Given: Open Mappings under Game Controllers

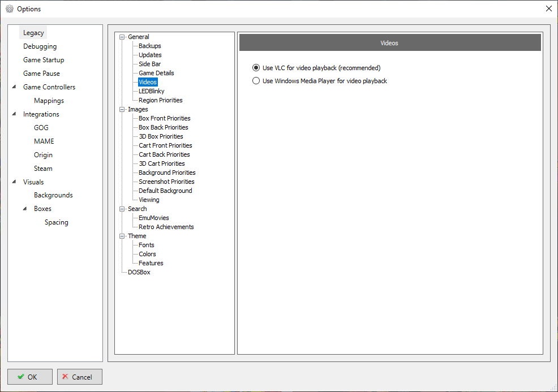Looking at the screenshot, I should [x=49, y=101].
